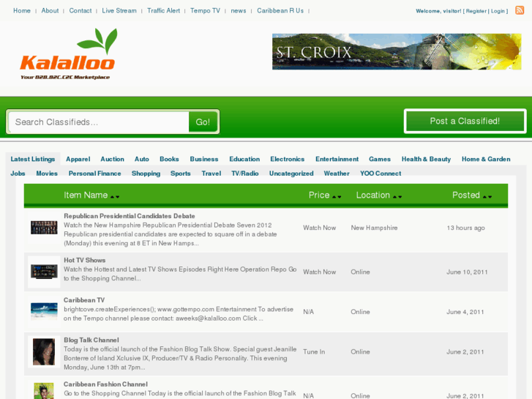Select the Sports category tab

click(181, 174)
